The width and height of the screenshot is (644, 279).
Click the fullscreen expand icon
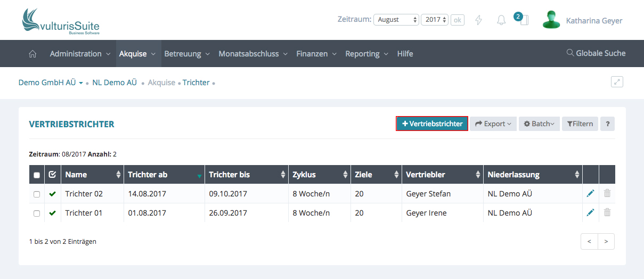coord(617,82)
